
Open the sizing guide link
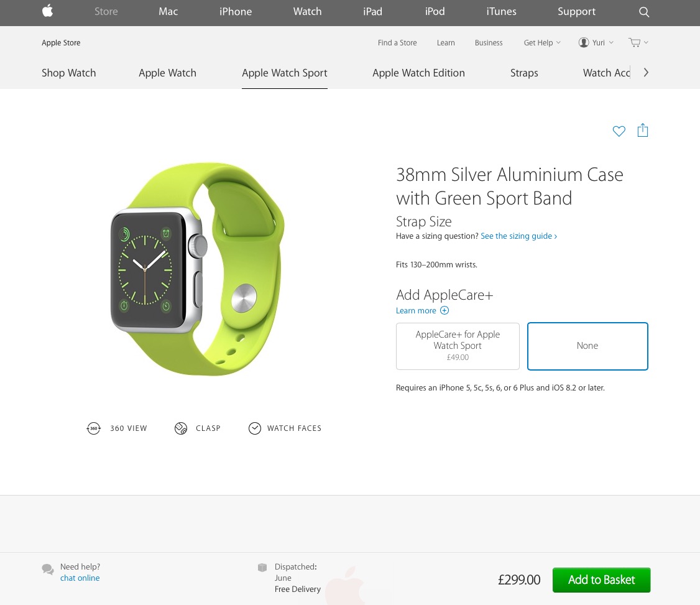(518, 236)
